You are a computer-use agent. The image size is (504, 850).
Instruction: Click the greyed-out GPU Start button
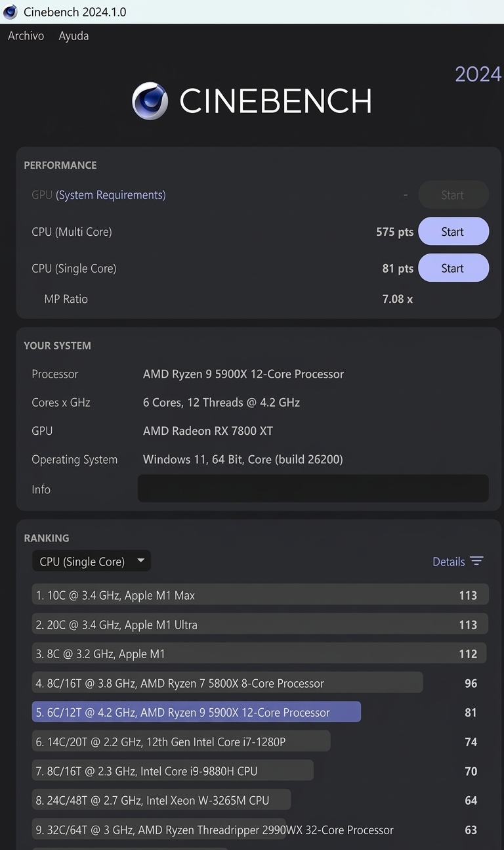click(453, 194)
